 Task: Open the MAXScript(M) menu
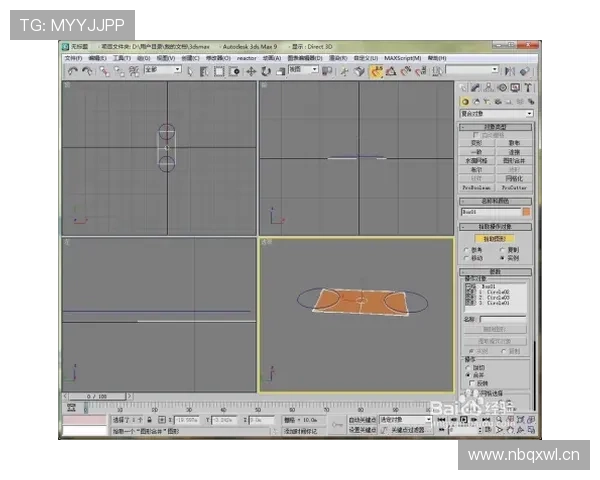coord(403,58)
